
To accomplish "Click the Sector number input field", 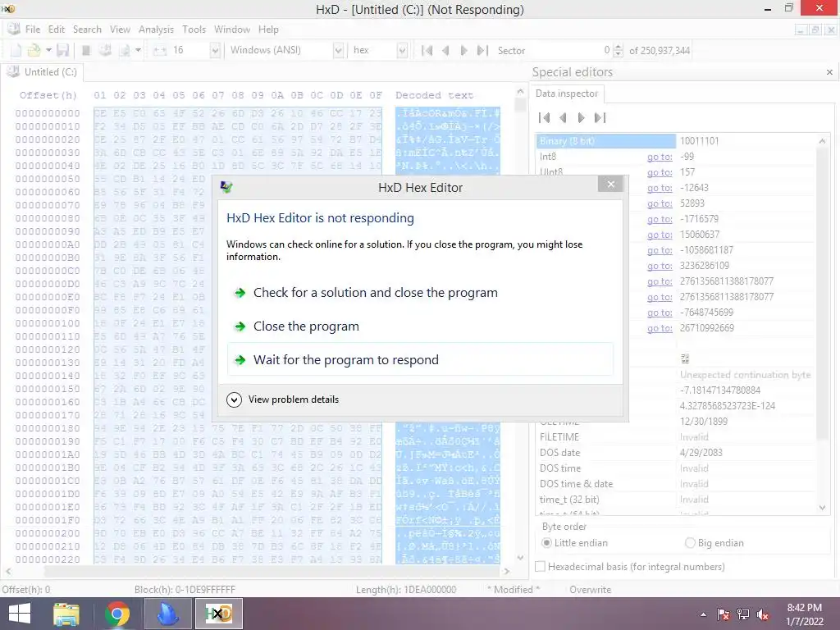I will [x=570, y=50].
